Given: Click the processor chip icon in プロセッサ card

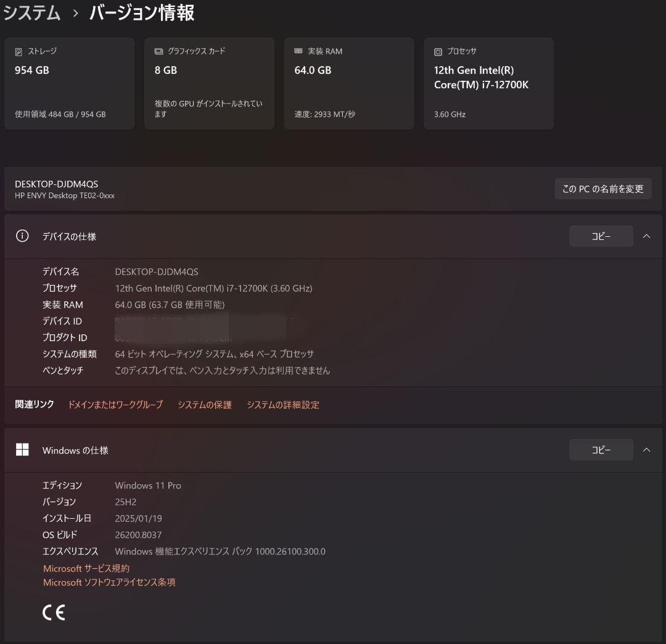Looking at the screenshot, I should 438,52.
